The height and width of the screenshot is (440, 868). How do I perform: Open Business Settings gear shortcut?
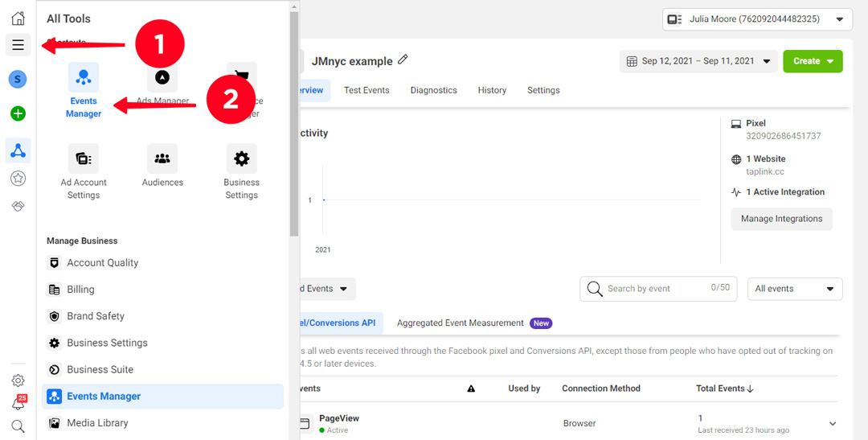click(x=241, y=158)
